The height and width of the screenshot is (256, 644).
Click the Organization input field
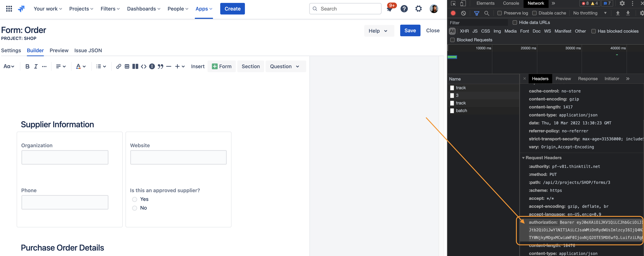(65, 157)
